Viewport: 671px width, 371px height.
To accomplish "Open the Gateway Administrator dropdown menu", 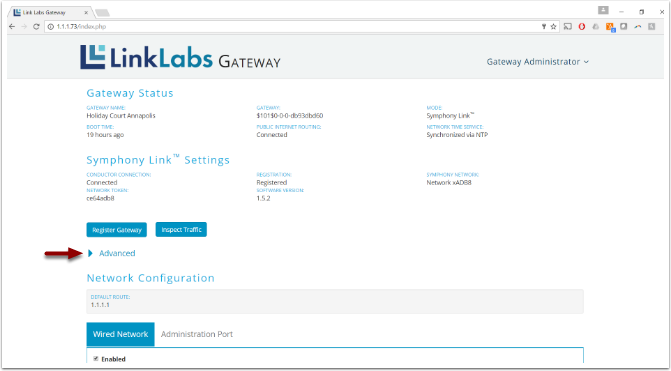I will coord(537,62).
